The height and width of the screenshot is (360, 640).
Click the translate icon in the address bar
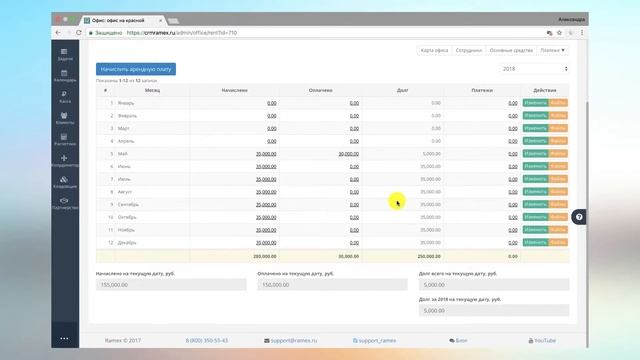[x=549, y=33]
